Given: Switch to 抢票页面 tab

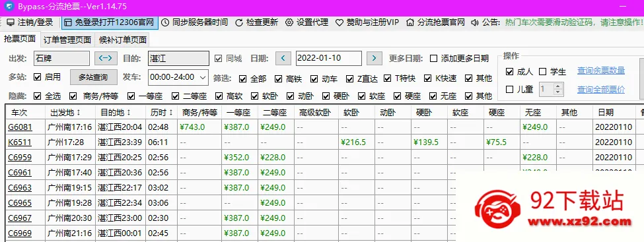Looking at the screenshot, I should (x=20, y=40).
